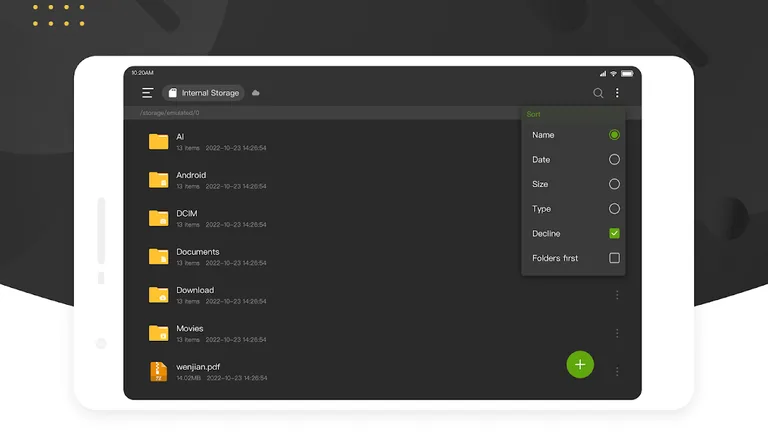Open the hamburger navigation menu
Viewport: 768px width, 432px height.
click(x=147, y=93)
